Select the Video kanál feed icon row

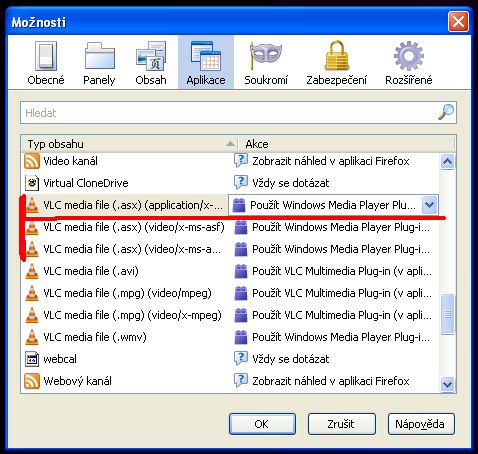tap(230, 161)
